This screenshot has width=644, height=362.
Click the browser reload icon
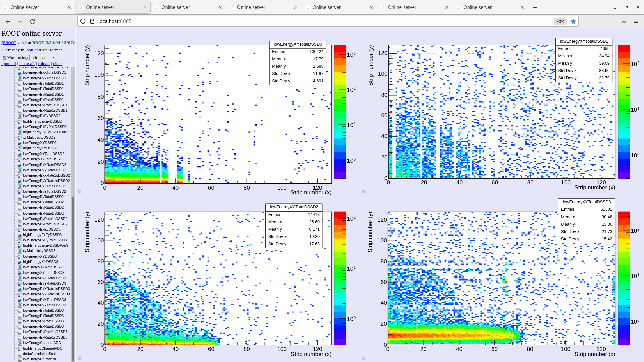click(x=32, y=21)
